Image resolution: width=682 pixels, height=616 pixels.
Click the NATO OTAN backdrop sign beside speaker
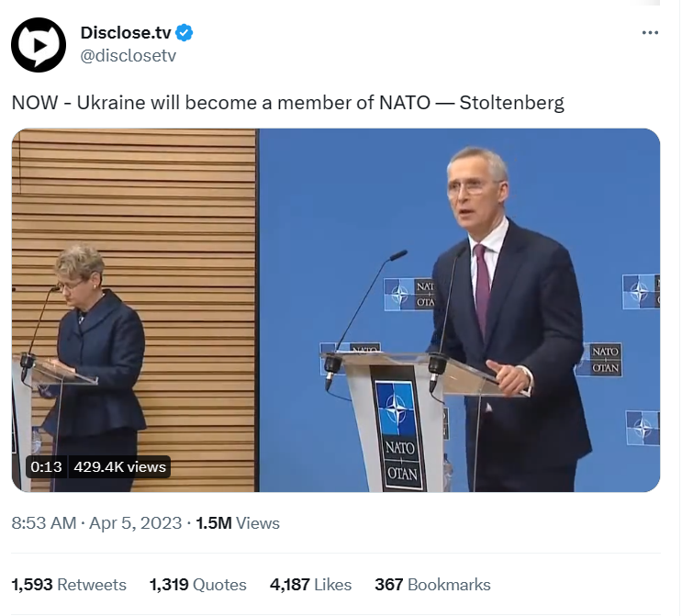[x=602, y=359]
